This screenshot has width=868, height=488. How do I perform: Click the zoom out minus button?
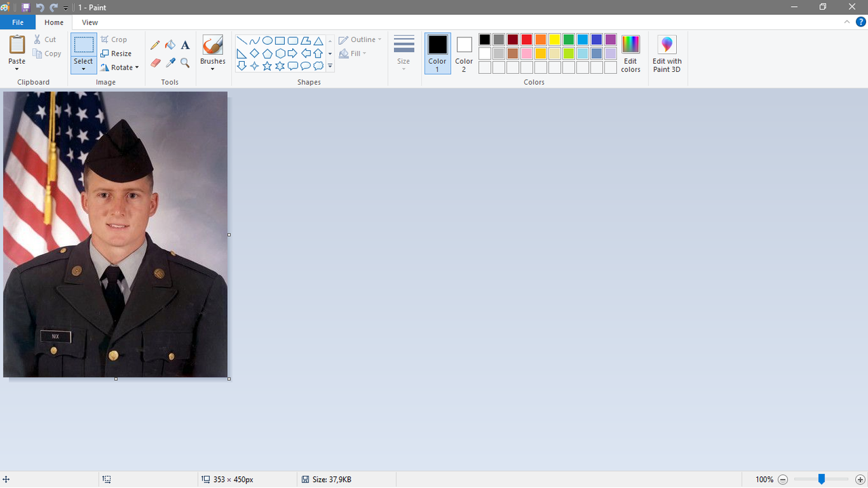[x=783, y=479]
